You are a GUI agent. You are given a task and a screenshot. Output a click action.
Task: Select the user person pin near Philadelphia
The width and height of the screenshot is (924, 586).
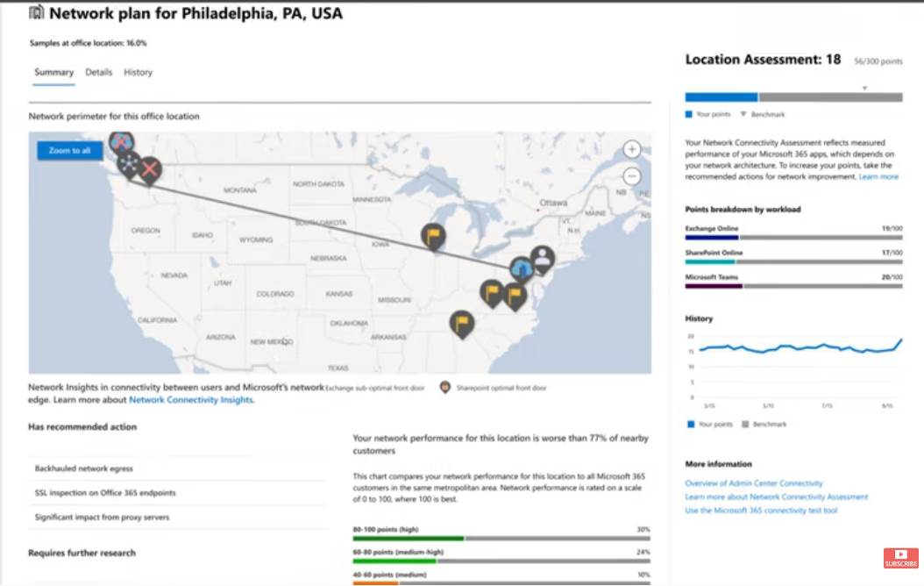click(x=543, y=258)
